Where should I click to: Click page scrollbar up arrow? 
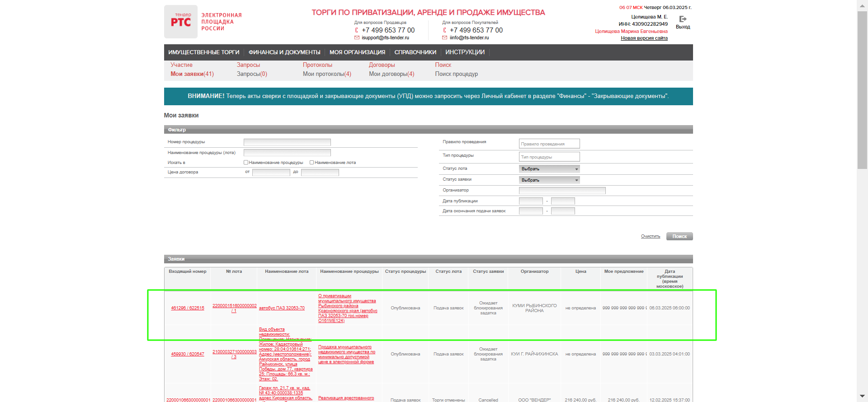pos(863,5)
